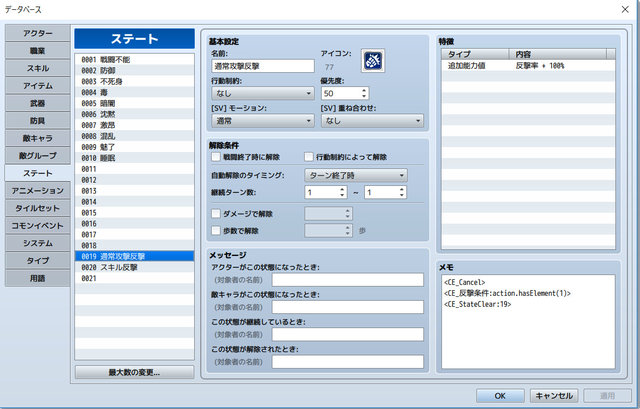Open the [SV] モーション dropdown
The height and width of the screenshot is (409, 640).
pyautogui.click(x=263, y=121)
